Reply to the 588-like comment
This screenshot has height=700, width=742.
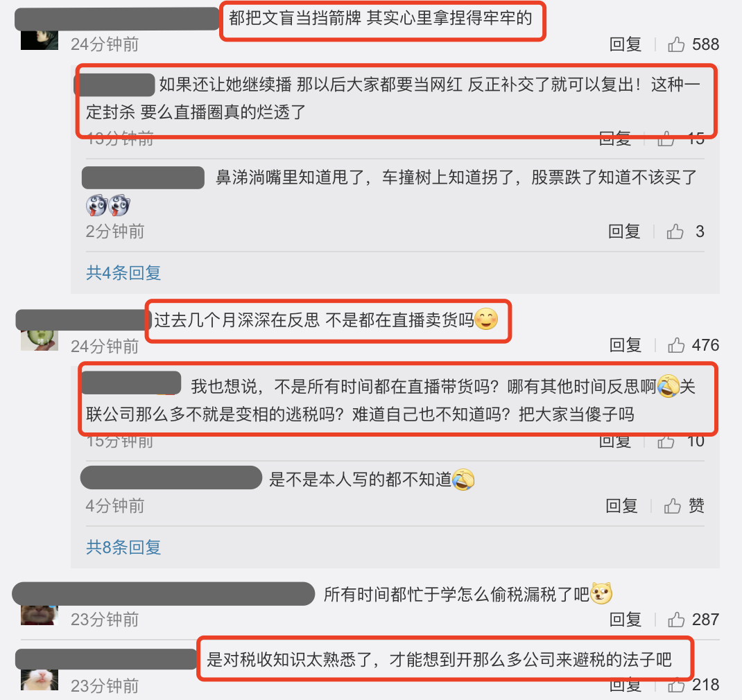point(625,44)
